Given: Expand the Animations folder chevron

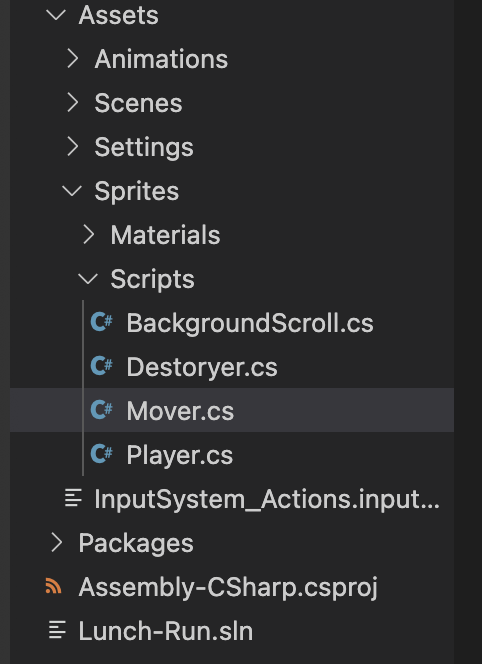Looking at the screenshot, I should pos(73,59).
